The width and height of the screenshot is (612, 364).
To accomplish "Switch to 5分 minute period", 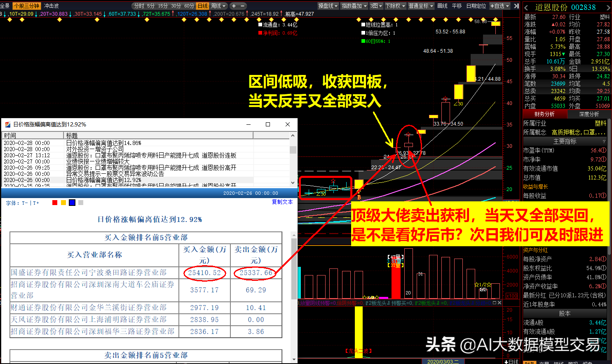I will click(x=151, y=6).
